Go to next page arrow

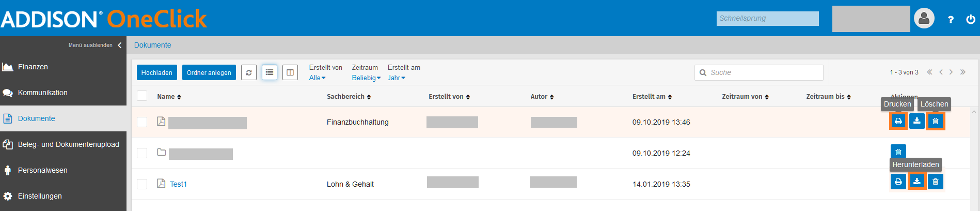click(x=951, y=72)
